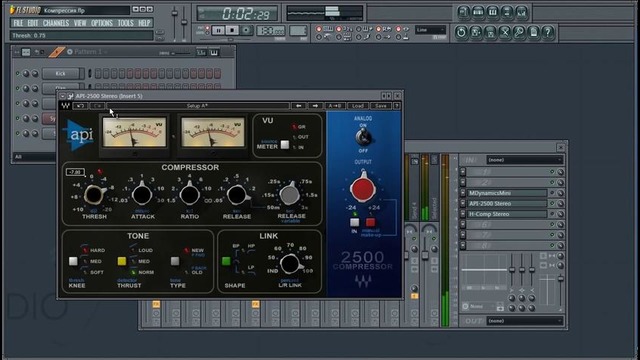Click the Save preset button
Screen dimensions: 640x360
[x=380, y=106]
